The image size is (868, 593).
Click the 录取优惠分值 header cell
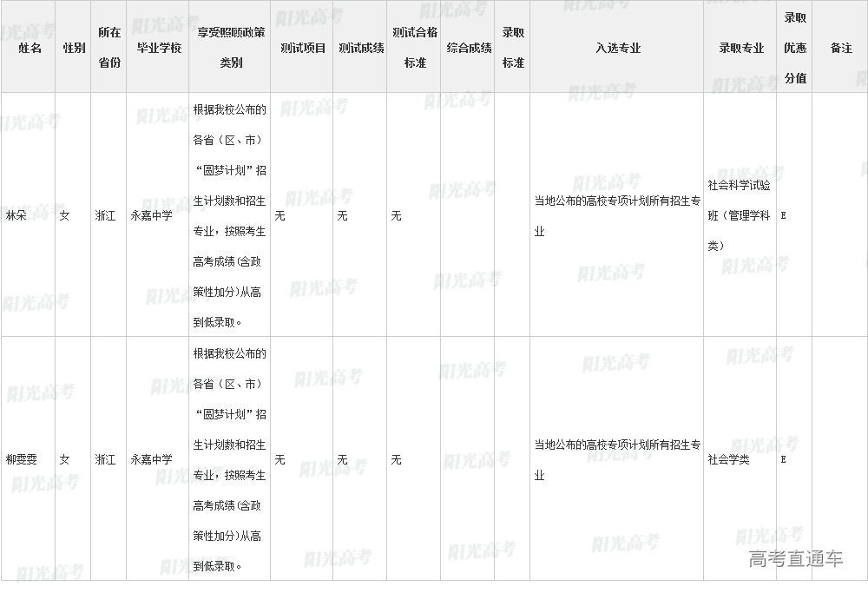(795, 48)
